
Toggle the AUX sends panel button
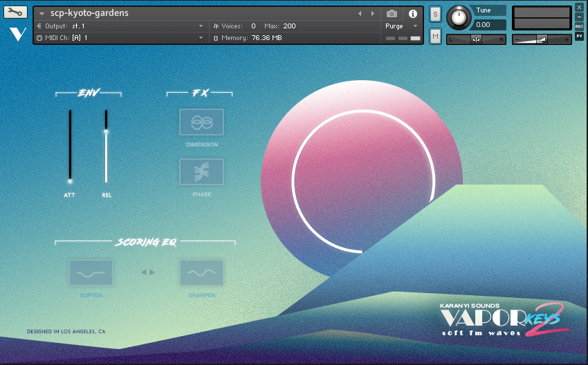[x=579, y=26]
